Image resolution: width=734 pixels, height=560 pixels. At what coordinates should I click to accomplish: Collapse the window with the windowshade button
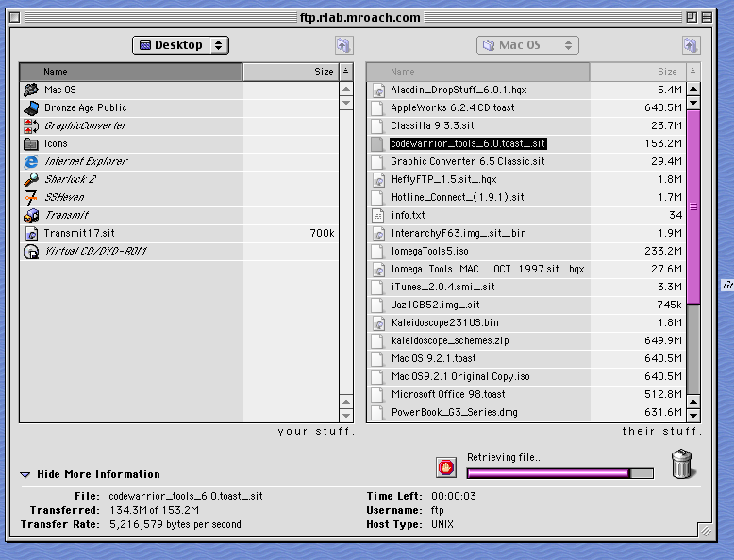pos(707,17)
